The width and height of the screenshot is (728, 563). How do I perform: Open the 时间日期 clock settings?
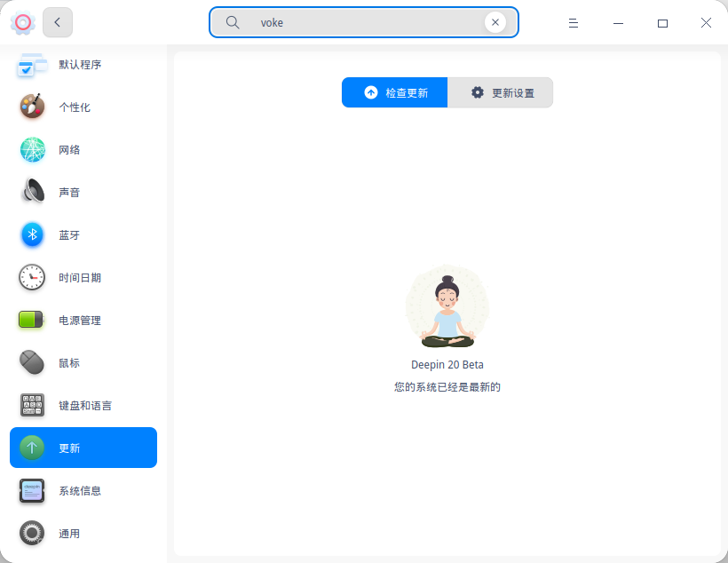83,277
